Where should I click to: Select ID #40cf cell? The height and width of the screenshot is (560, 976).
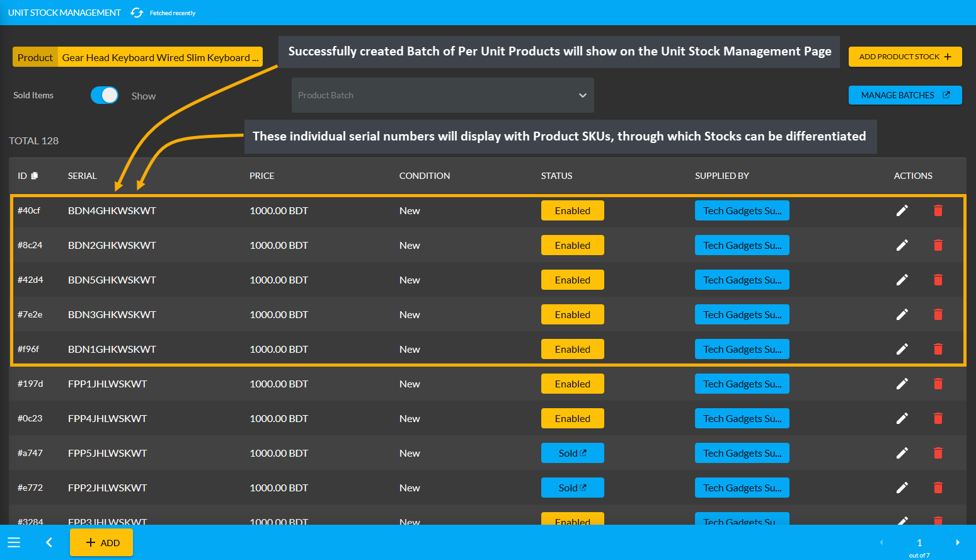point(29,210)
